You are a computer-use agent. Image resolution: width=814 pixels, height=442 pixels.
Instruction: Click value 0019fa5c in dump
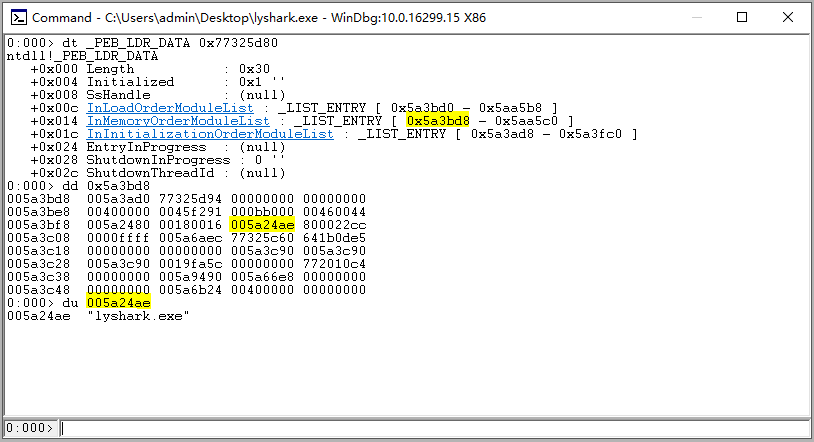click(190, 264)
